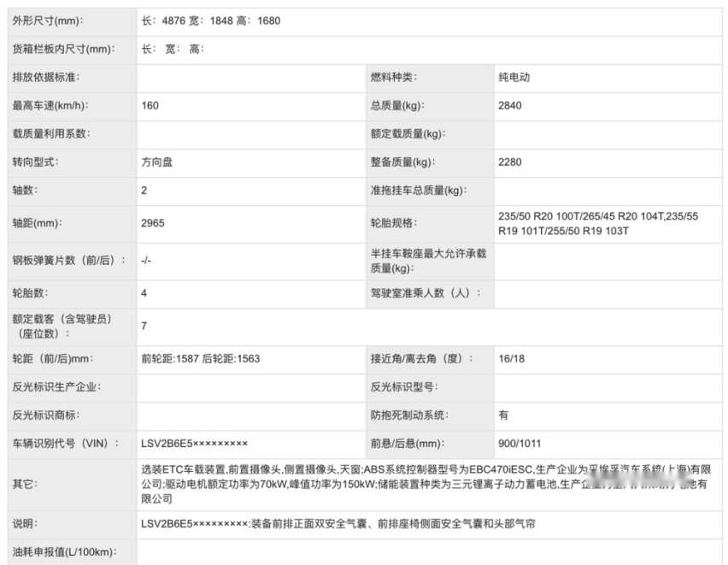
Task: Click the 轮胎数 label
Action: (x=30, y=293)
